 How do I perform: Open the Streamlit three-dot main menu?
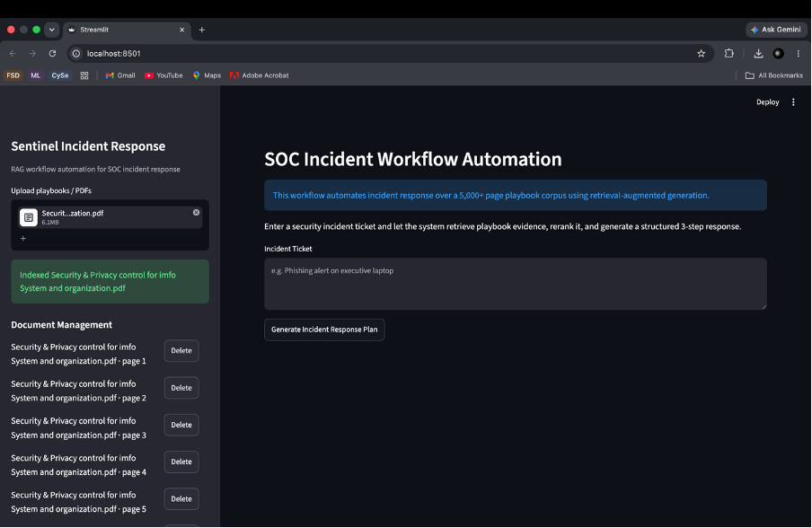(x=793, y=102)
